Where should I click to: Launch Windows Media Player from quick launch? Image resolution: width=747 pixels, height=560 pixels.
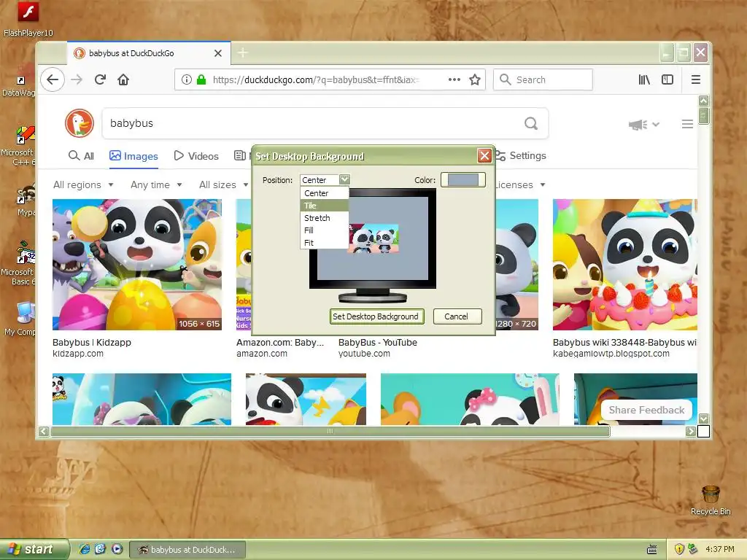(117, 549)
